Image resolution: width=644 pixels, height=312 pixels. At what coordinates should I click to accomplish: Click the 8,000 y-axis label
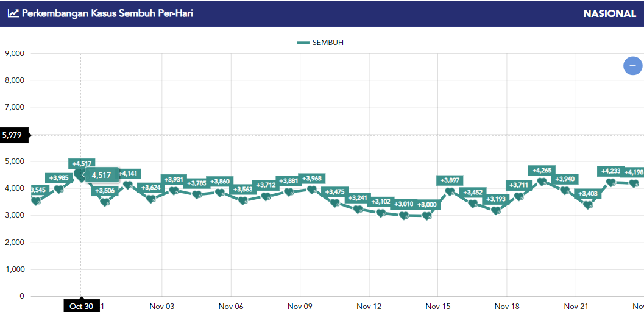coord(15,80)
